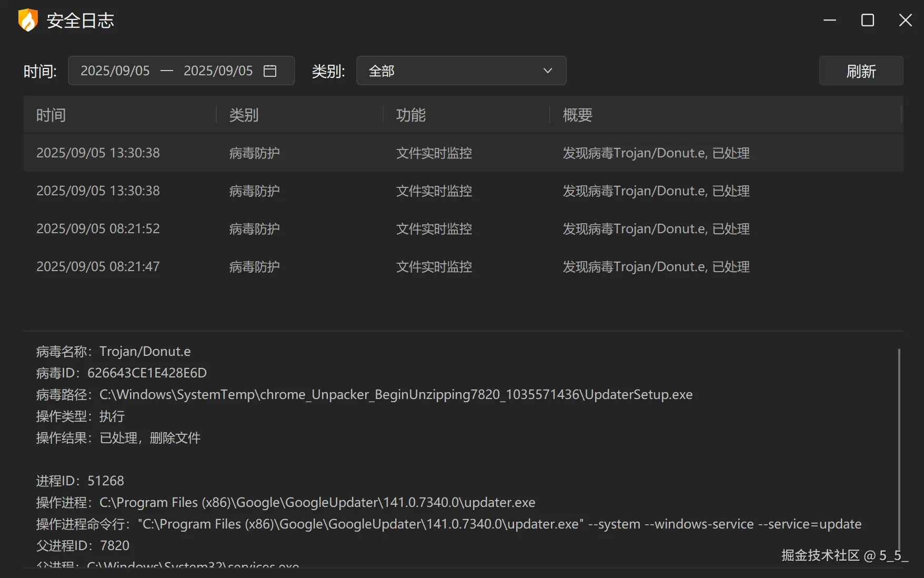Select the log entry at 13:30:38
Image resolution: width=924 pixels, height=578 pixels.
pos(316,153)
